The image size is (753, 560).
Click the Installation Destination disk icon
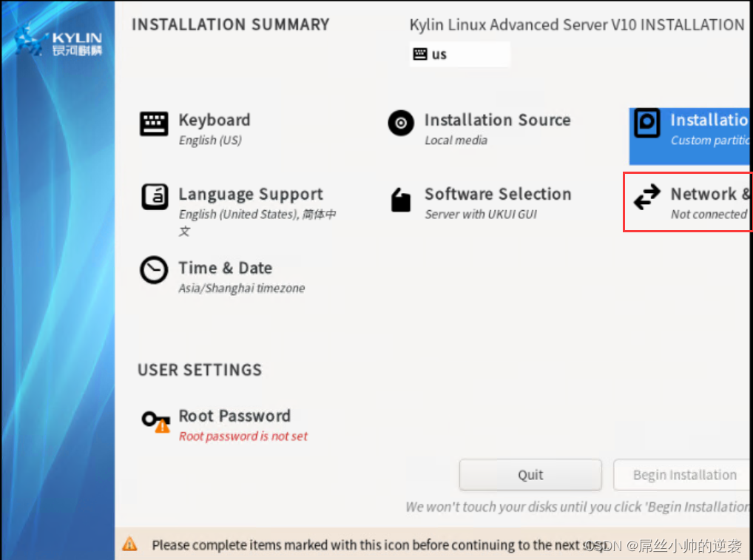point(647,124)
